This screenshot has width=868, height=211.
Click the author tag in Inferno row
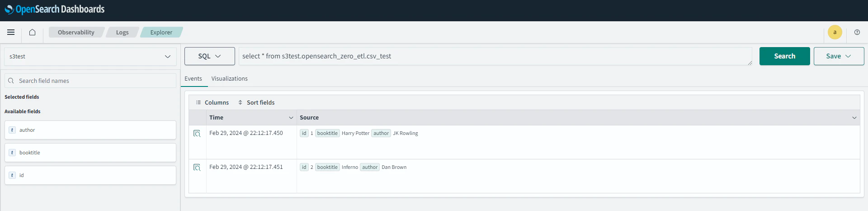pos(370,168)
